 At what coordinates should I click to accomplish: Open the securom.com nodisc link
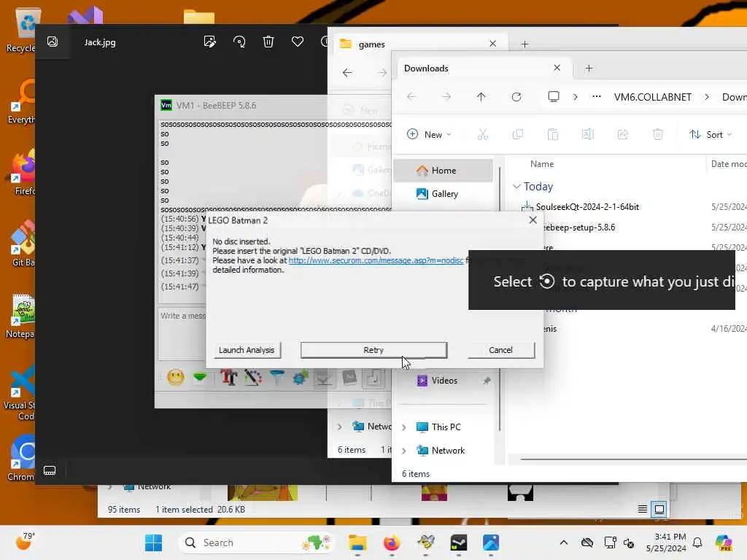376,260
